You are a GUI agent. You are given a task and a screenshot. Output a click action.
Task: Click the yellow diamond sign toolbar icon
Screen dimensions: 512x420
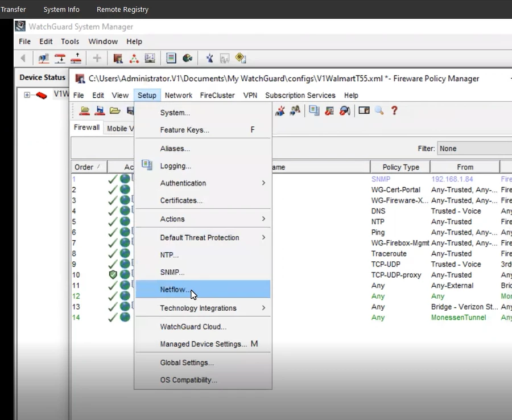point(241,58)
